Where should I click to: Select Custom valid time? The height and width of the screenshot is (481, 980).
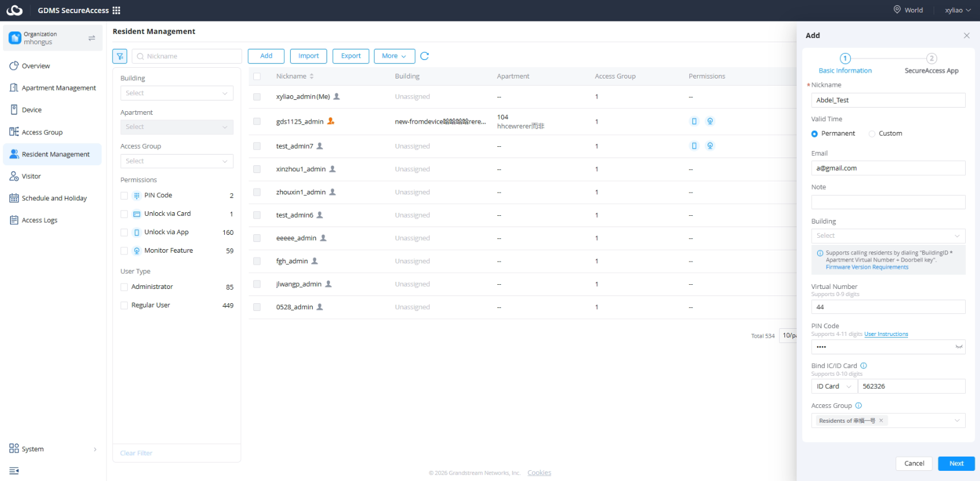(872, 134)
